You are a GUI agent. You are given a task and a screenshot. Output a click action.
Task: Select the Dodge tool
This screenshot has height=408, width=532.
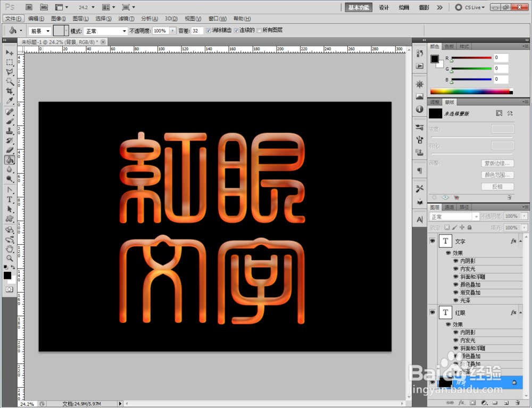pos(10,179)
